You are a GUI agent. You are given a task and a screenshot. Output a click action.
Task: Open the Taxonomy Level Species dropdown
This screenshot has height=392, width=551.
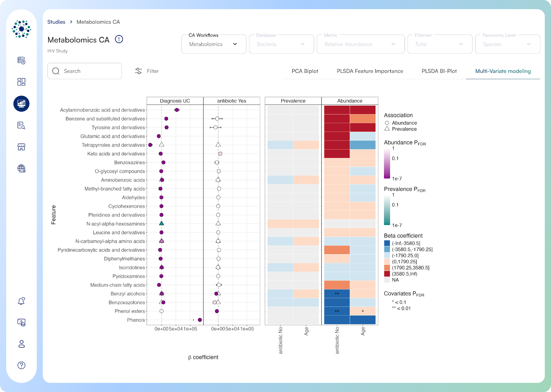pyautogui.click(x=508, y=44)
